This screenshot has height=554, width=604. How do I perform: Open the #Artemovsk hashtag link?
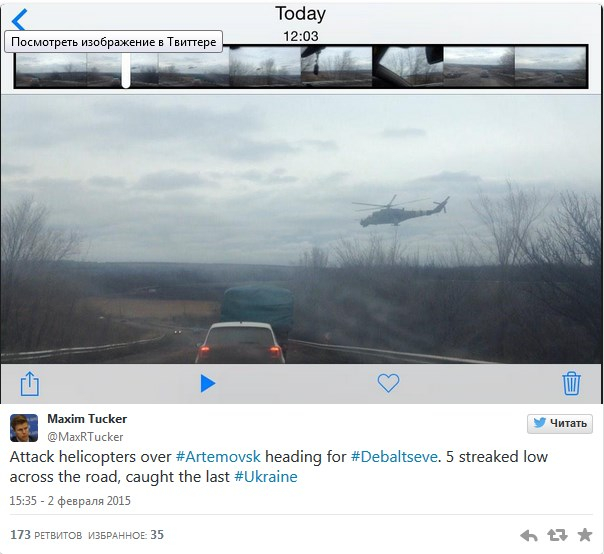coord(218,457)
